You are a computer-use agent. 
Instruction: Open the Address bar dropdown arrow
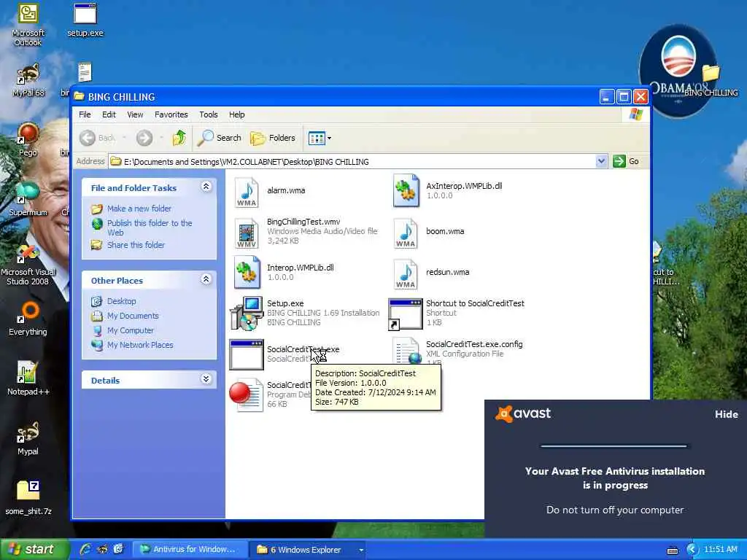tap(601, 161)
